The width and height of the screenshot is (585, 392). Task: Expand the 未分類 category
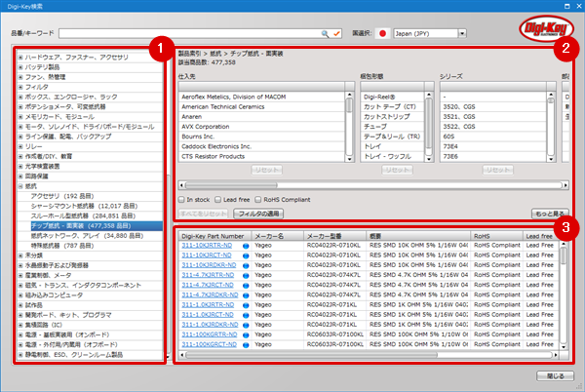pyautogui.click(x=20, y=255)
